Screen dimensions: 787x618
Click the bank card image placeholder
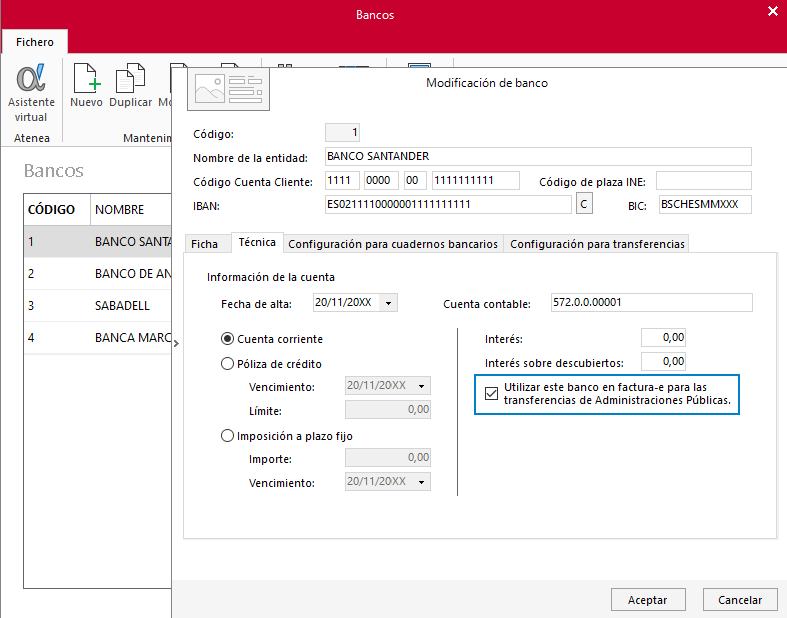click(228, 89)
